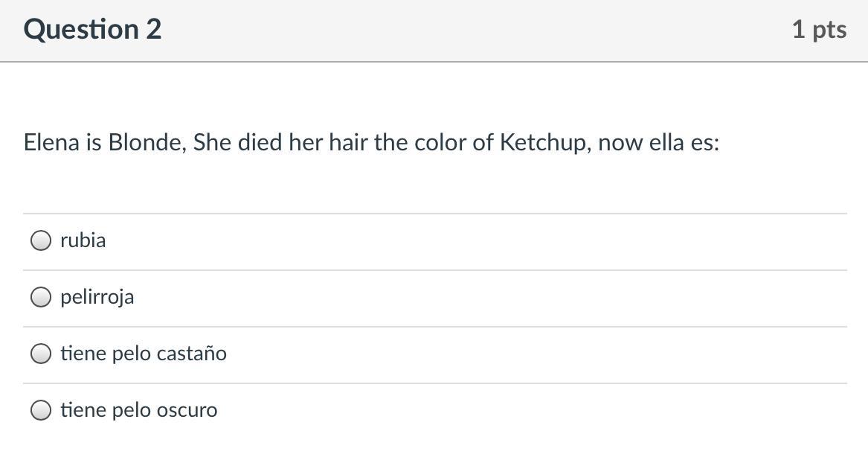This screenshot has height=463, width=868.
Task: Click the word "tiene" in the castaño answer
Action: pyautogui.click(x=83, y=354)
